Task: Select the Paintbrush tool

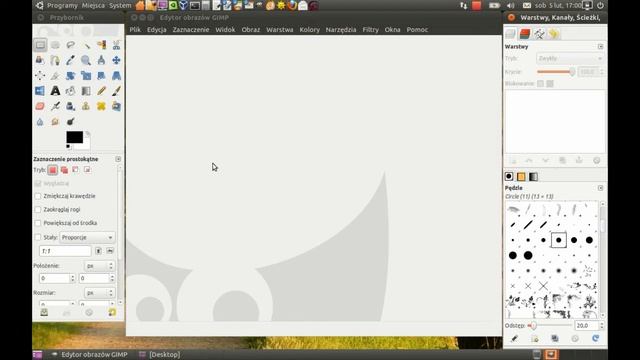Action: [116, 91]
